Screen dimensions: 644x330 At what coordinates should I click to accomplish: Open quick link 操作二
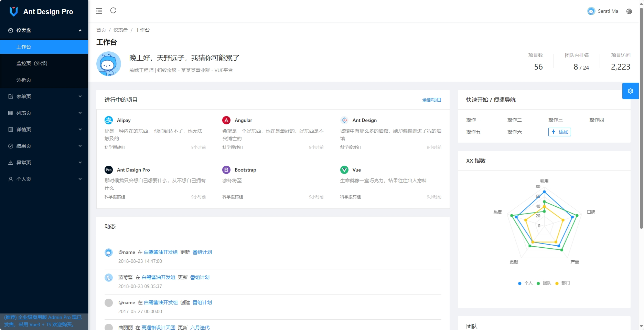coord(514,120)
